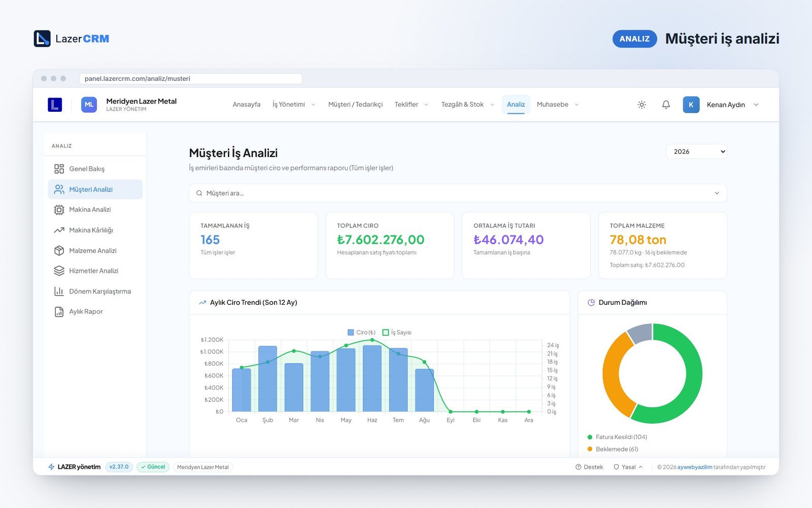Go to Anasayfa

247,105
